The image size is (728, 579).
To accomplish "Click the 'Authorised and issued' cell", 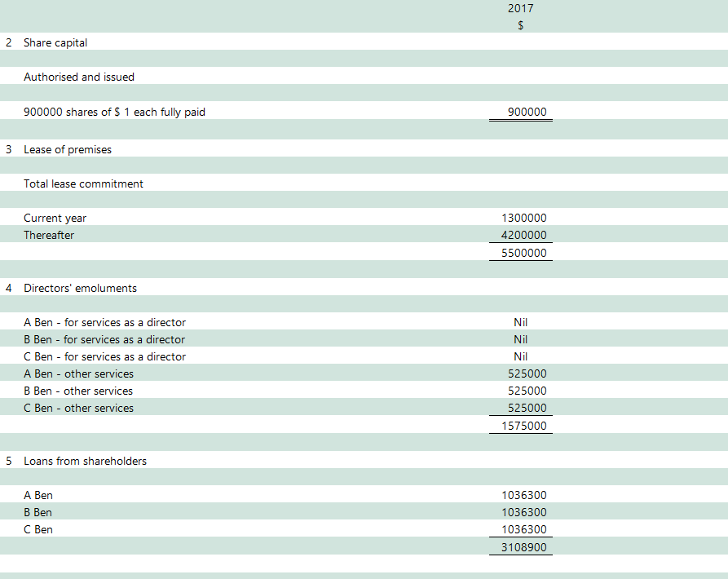I will (x=79, y=77).
